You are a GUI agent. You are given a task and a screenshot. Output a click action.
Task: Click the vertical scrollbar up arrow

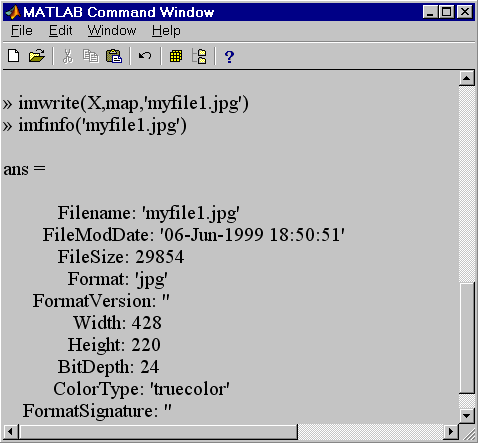(467, 78)
